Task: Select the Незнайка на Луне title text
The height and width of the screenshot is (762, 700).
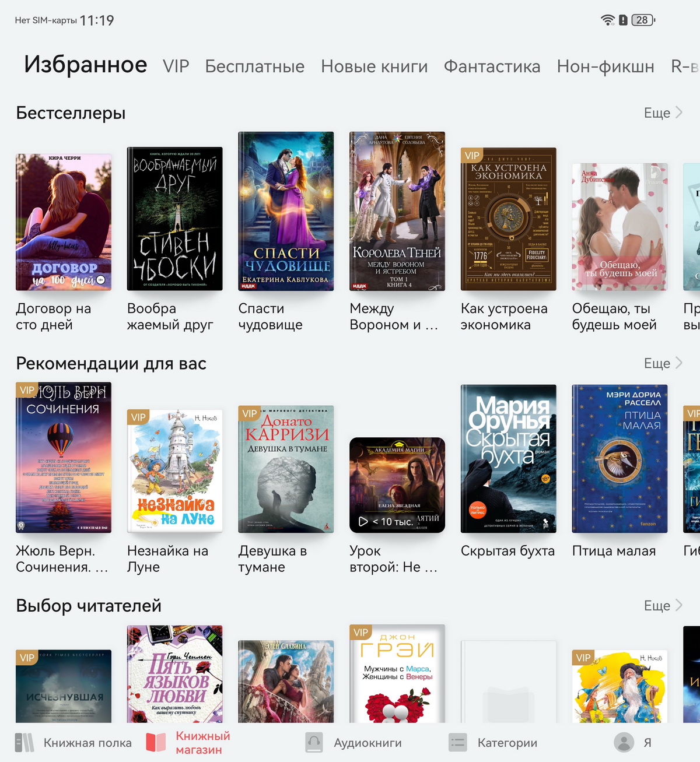Action: tap(167, 559)
